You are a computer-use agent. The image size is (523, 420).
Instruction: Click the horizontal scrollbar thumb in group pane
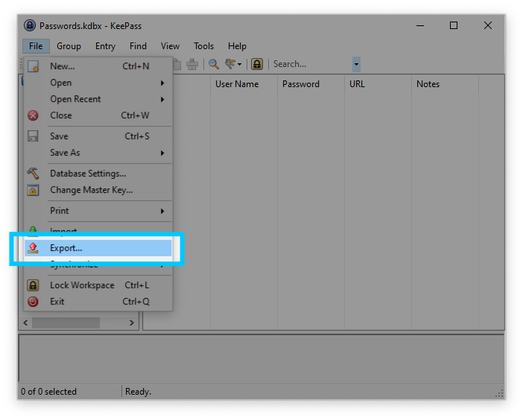[66, 322]
